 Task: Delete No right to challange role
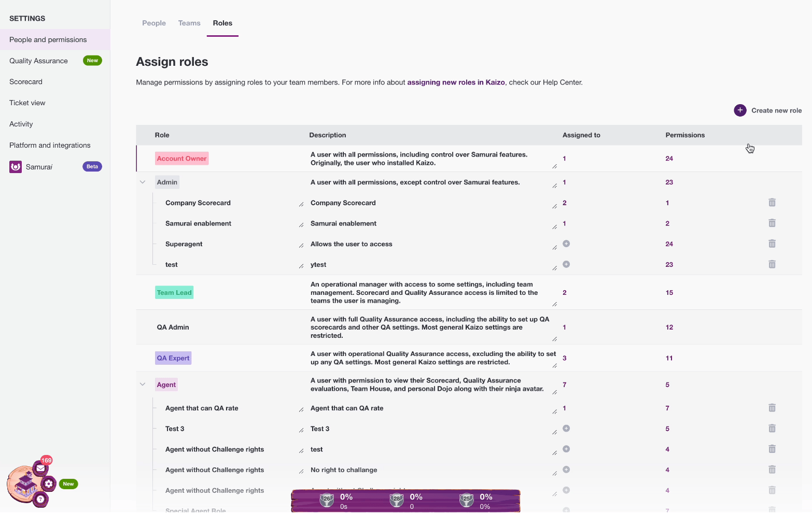click(772, 469)
